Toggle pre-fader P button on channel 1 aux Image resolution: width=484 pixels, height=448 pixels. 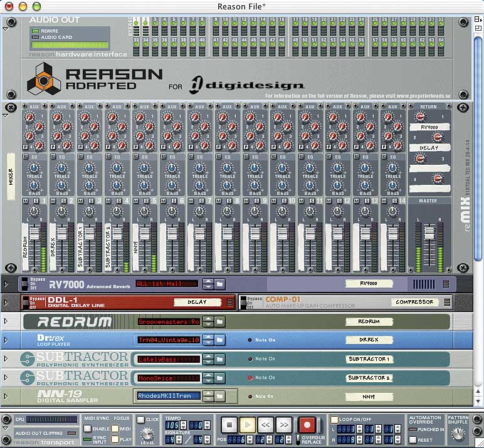pos(25,147)
